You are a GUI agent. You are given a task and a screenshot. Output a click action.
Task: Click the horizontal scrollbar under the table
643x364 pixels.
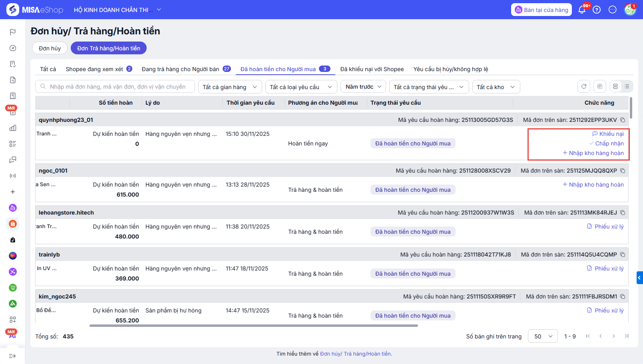pyautogui.click(x=254, y=326)
